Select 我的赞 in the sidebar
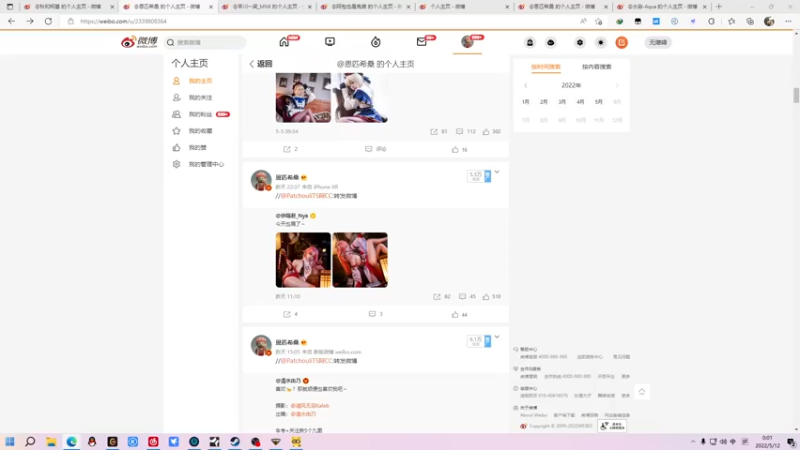This screenshot has height=450, width=800. click(x=197, y=147)
